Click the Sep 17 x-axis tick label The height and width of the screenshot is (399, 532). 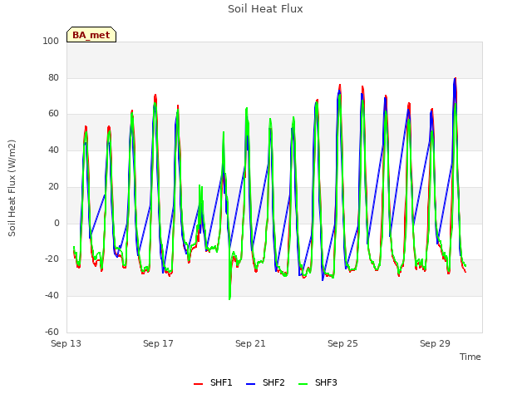coord(158,343)
